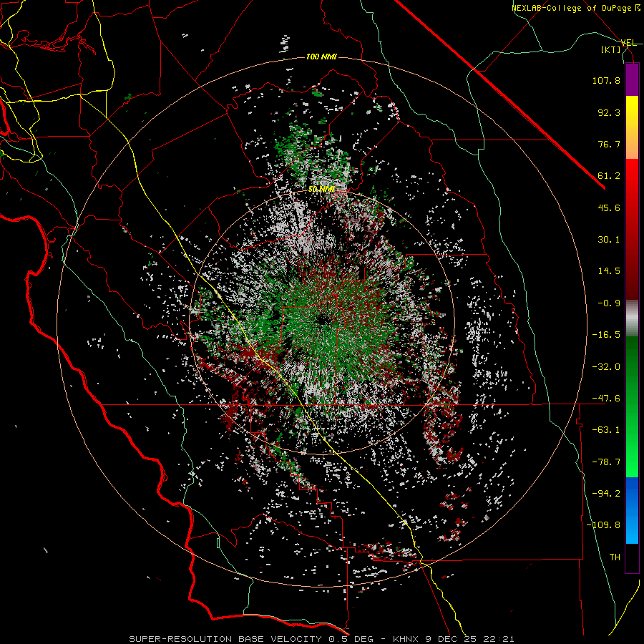Click the 107.8 velocity scale value
Screen dimensions: 644x644
click(606, 80)
